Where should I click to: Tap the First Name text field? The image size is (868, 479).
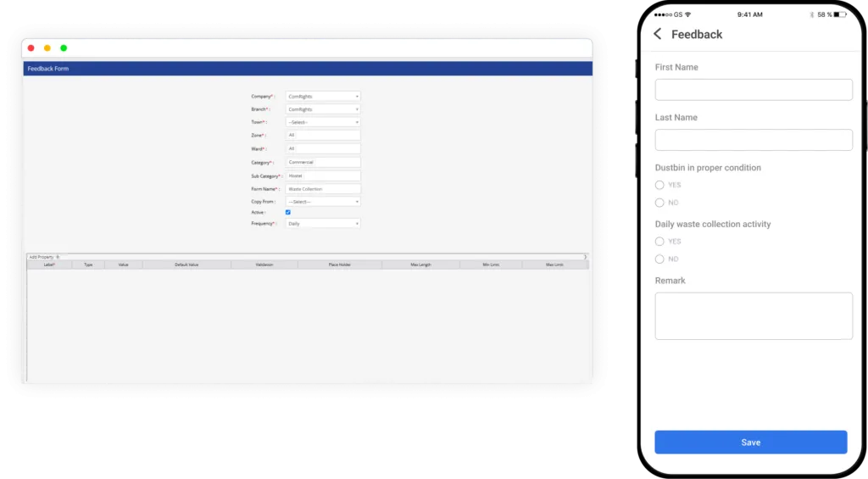[x=754, y=90]
